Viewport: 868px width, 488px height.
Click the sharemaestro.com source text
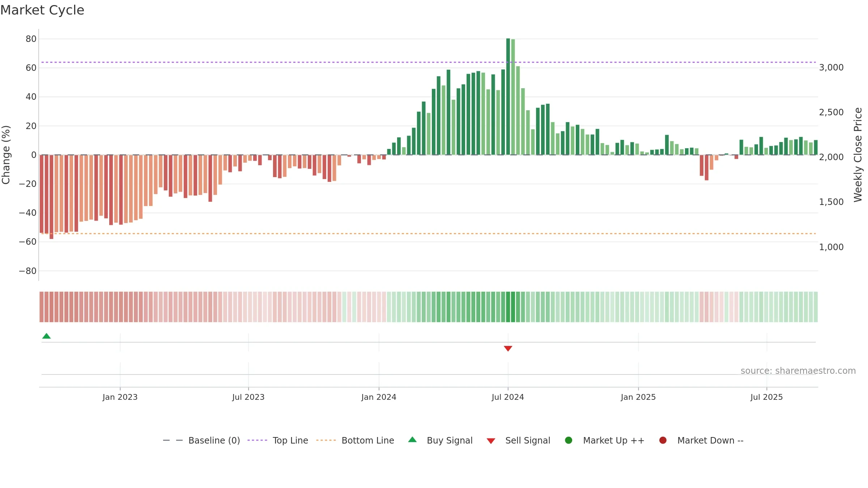tap(798, 371)
